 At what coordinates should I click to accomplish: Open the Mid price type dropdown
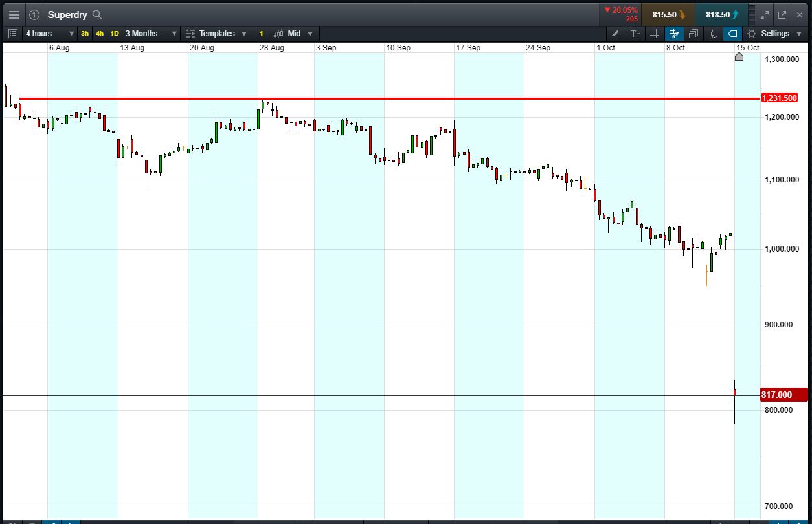(293, 34)
